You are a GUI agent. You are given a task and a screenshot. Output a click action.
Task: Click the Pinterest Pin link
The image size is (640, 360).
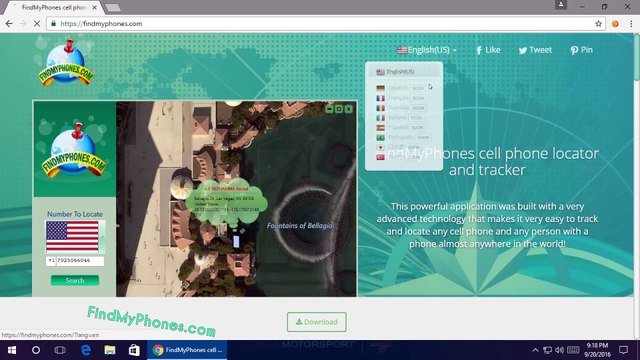click(x=581, y=50)
